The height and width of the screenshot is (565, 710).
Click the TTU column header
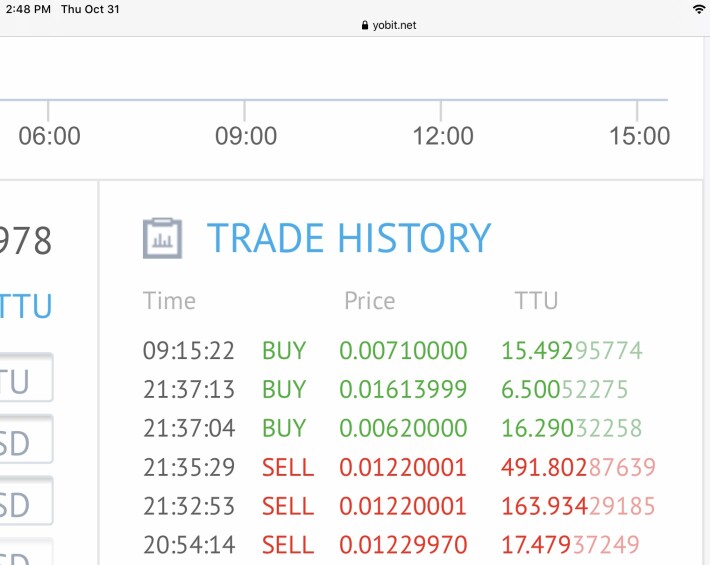[536, 301]
